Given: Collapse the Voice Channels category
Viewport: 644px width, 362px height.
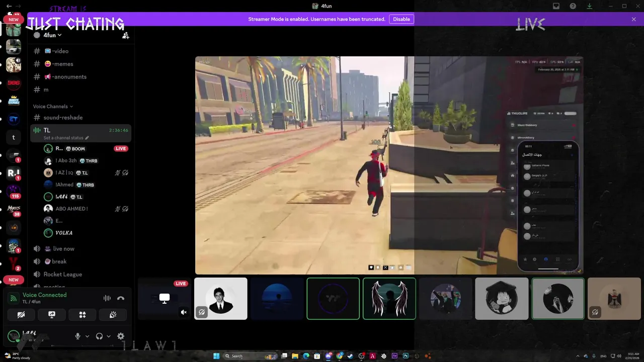Looking at the screenshot, I should [53, 107].
